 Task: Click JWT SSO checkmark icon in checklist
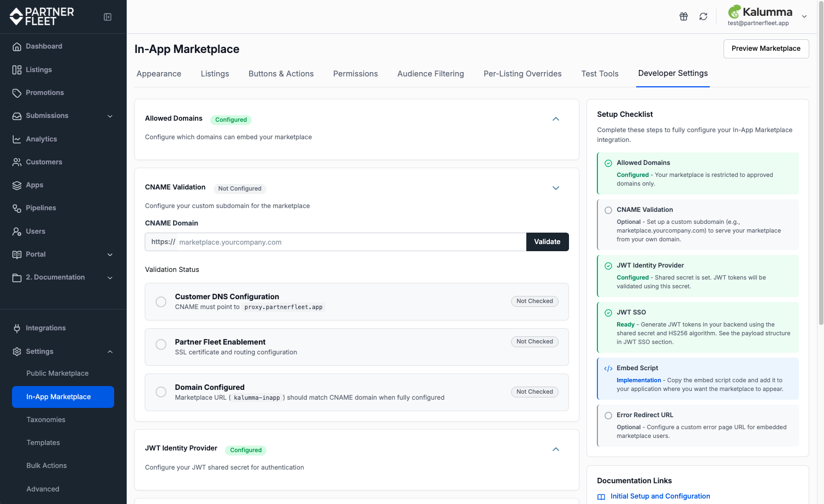(608, 313)
